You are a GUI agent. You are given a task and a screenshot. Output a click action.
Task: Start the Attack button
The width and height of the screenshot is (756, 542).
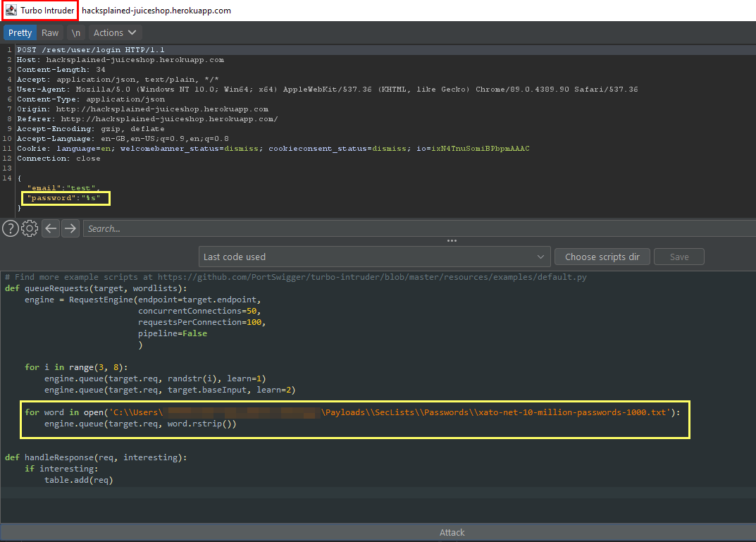pos(452,532)
